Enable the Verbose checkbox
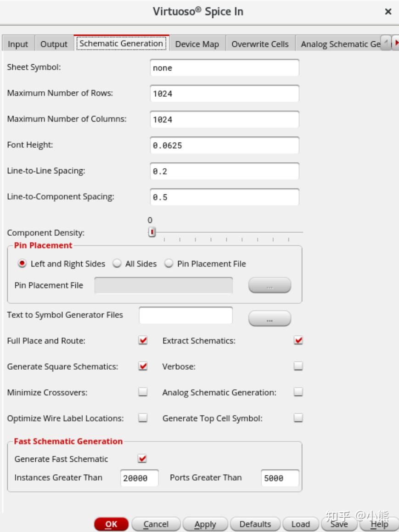 (298, 366)
